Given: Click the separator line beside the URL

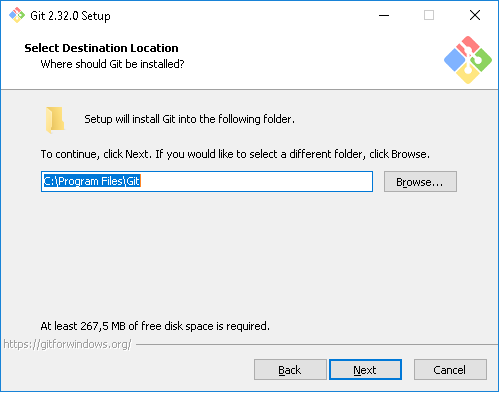Looking at the screenshot, I should (x=317, y=344).
